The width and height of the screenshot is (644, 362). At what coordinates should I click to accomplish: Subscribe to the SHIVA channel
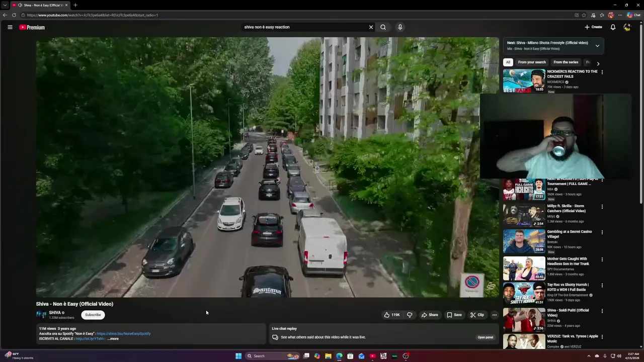[93, 315]
